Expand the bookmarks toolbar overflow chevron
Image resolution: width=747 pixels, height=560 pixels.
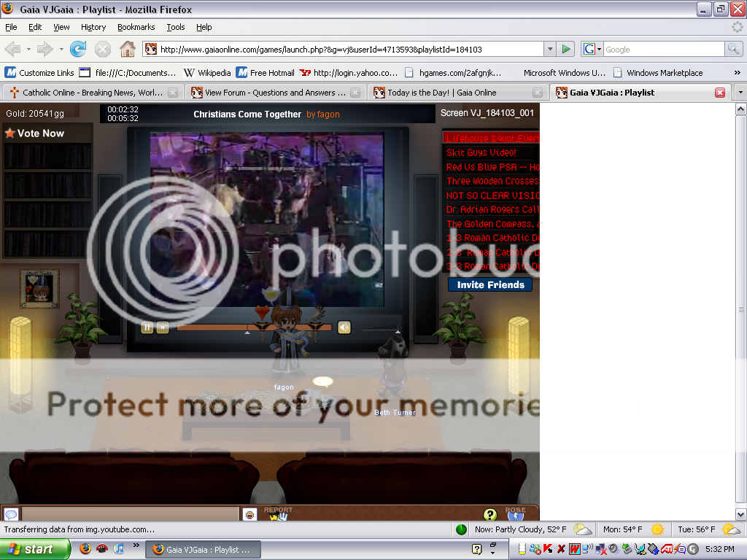[x=737, y=73]
